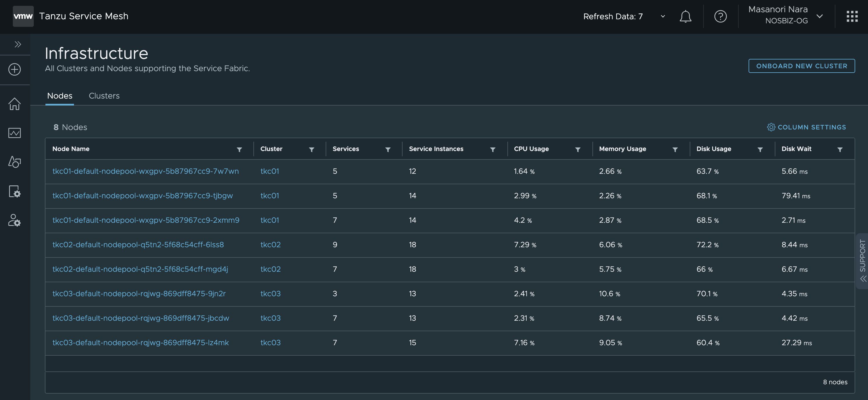Filter the Services column
Screen dimensions: 868x400
tap(388, 149)
